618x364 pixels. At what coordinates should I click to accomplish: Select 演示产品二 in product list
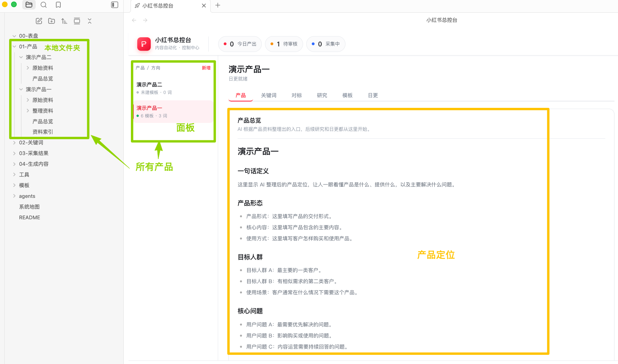pos(173,88)
